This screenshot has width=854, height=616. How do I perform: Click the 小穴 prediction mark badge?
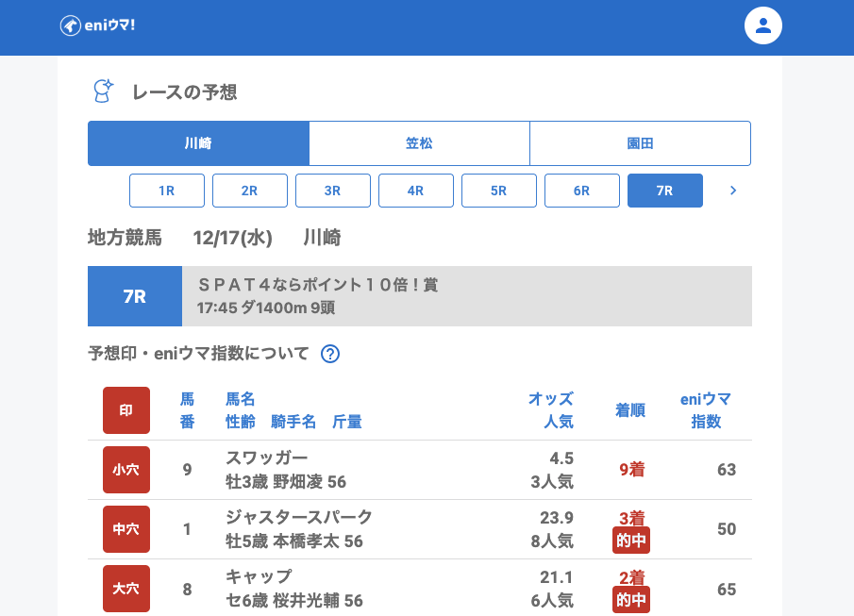[x=126, y=470]
